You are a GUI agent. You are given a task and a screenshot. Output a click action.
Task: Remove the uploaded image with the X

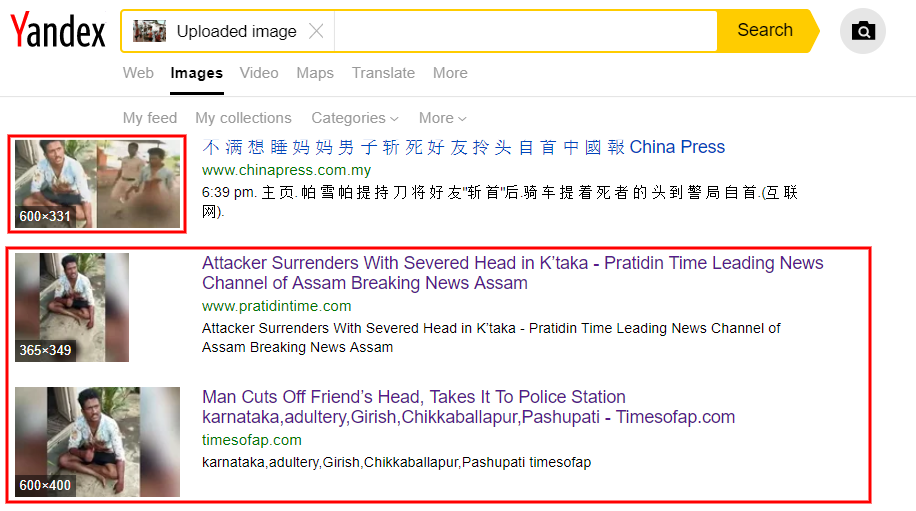pyautogui.click(x=316, y=31)
